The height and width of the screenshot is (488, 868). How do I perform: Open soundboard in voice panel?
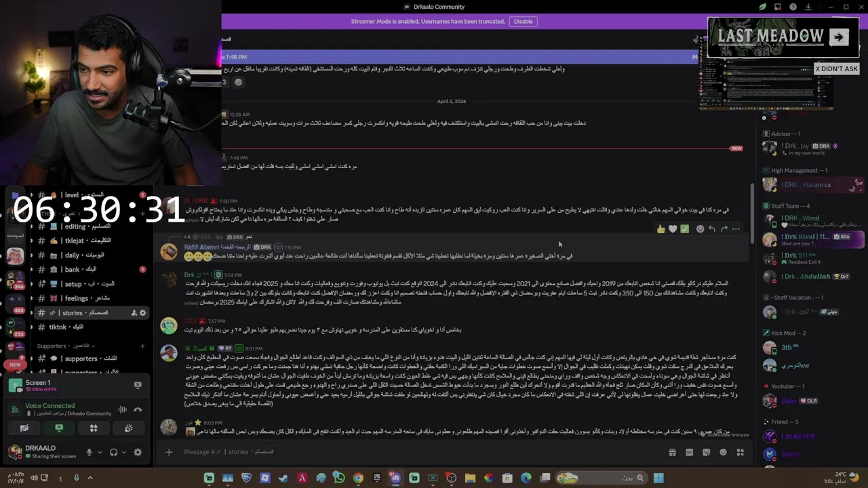(128, 428)
